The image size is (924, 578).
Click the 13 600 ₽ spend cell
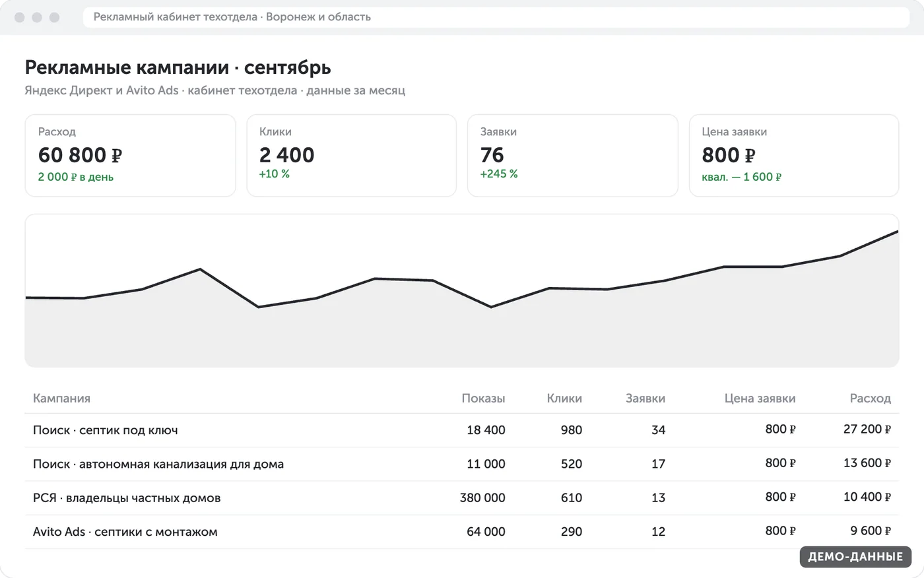click(x=867, y=463)
